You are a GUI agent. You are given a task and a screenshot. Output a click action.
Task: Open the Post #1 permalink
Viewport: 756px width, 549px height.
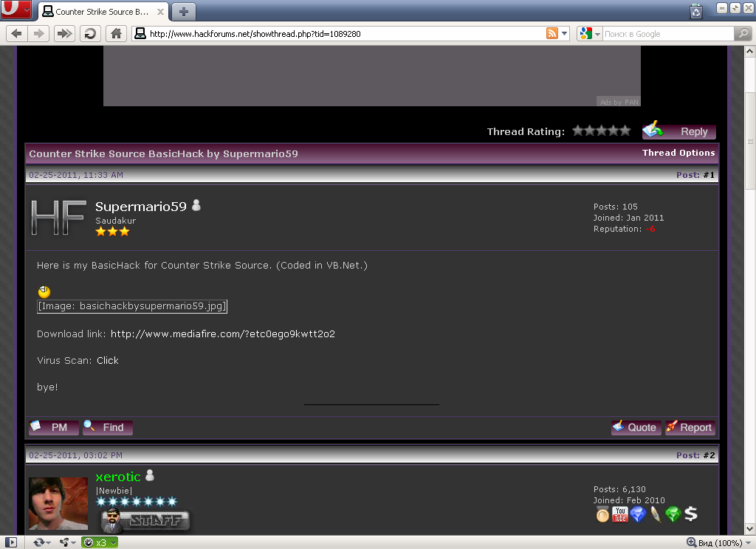click(709, 175)
